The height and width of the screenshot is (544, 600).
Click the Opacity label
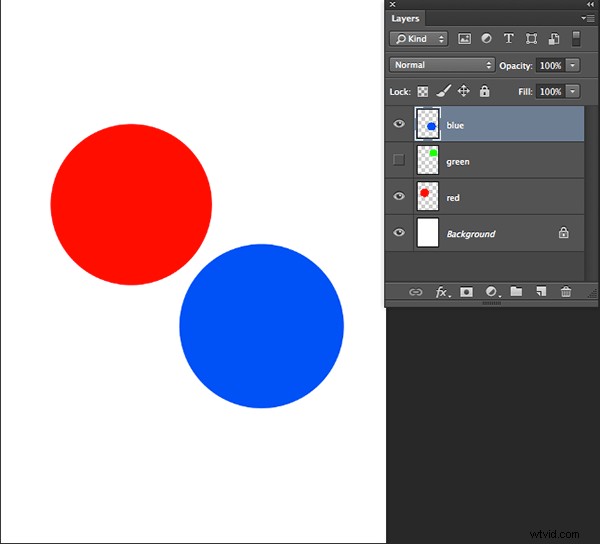(x=516, y=66)
